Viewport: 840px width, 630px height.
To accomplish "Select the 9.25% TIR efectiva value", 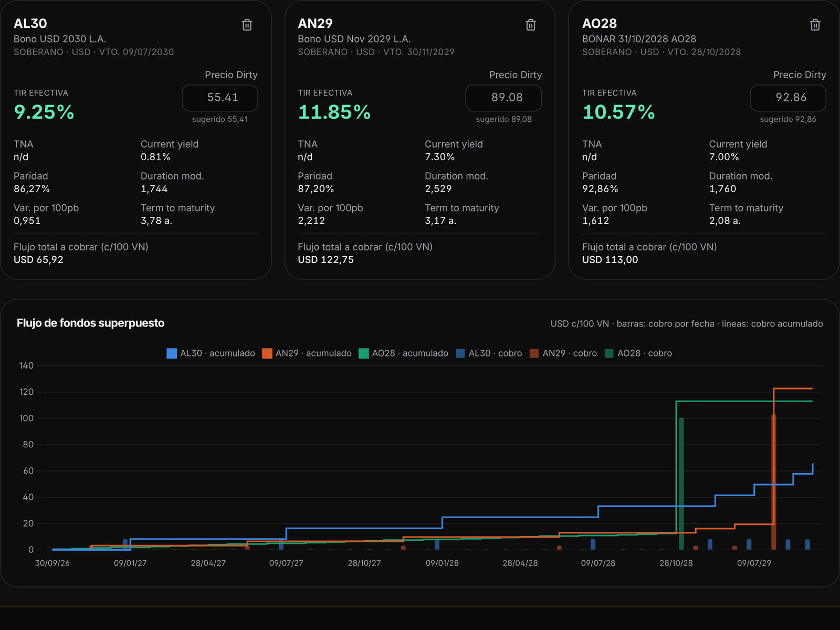I will (x=44, y=112).
